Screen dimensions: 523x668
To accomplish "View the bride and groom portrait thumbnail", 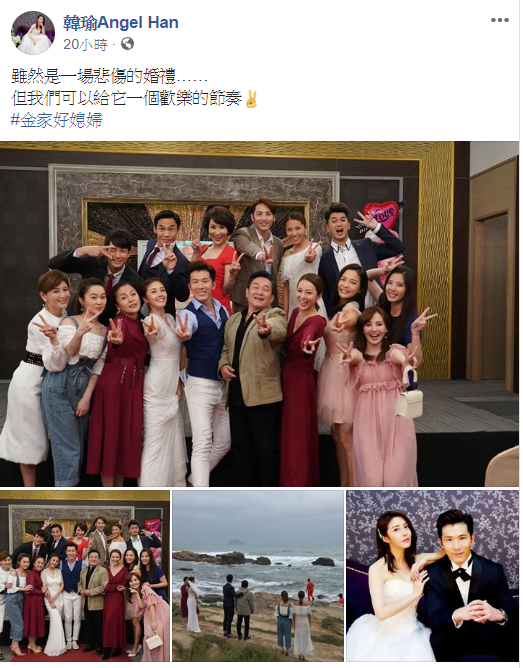I will [432, 576].
